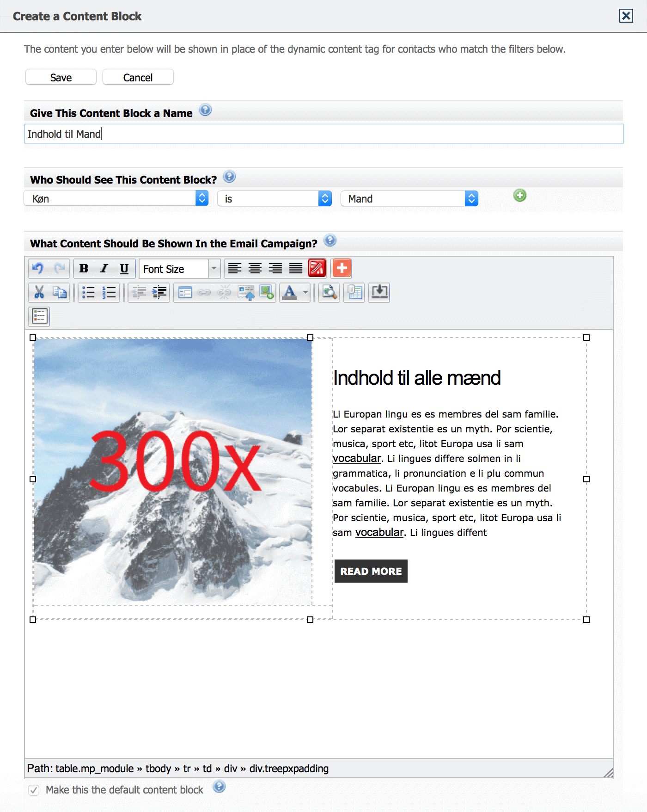The image size is (647, 812).
Task: Open the 'is' operator dropdown
Action: click(x=275, y=198)
